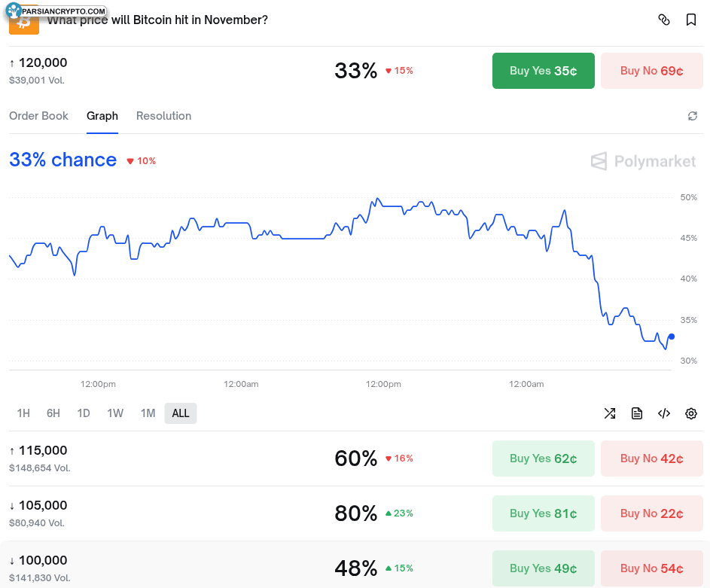Expand the 120,000 outcome row arrow
This screenshot has height=588, width=710.
coord(12,63)
